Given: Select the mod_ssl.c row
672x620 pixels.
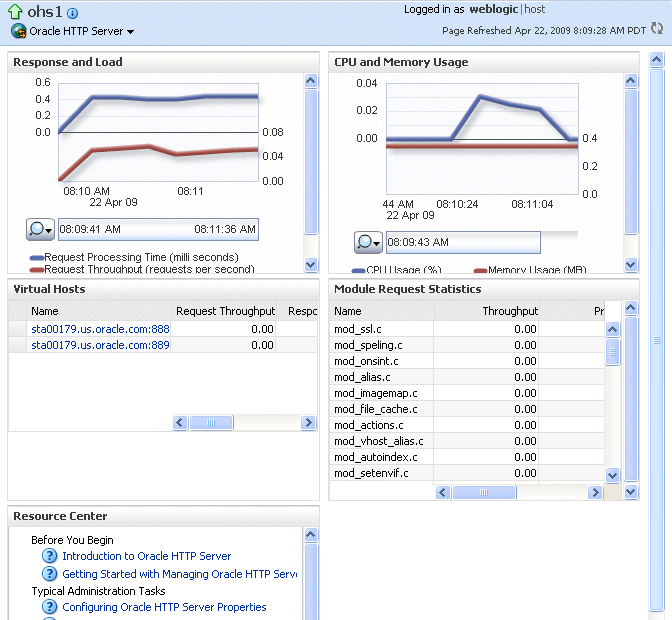Looking at the screenshot, I should [x=467, y=329].
